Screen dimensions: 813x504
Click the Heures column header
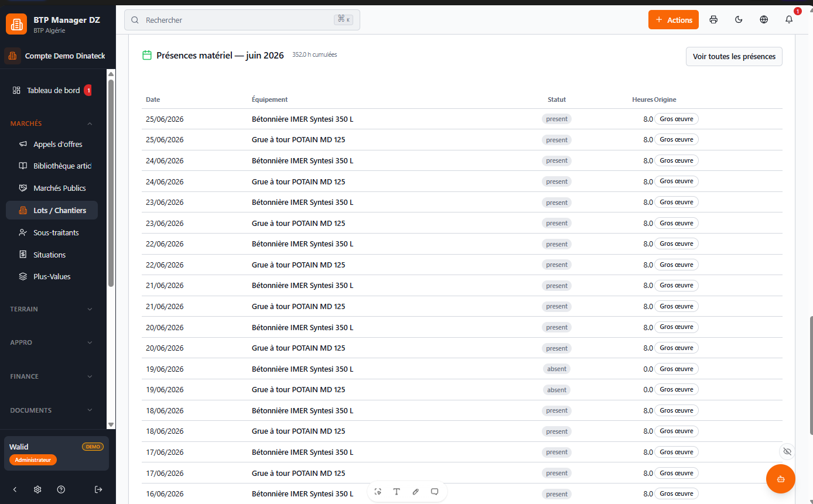point(643,100)
